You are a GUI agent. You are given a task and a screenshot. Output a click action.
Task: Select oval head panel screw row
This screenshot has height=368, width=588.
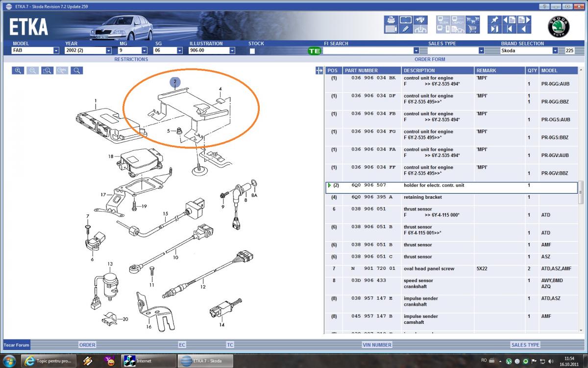coord(451,269)
